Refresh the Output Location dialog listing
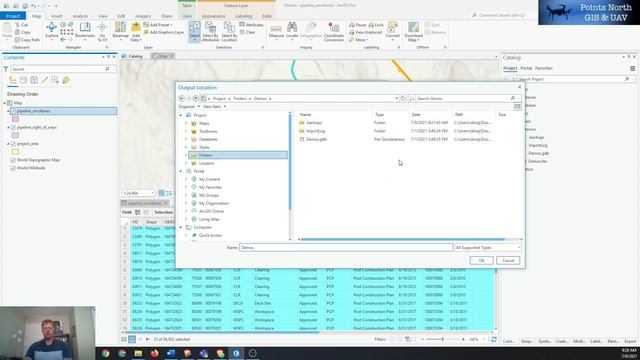The height and width of the screenshot is (360, 640). point(403,98)
